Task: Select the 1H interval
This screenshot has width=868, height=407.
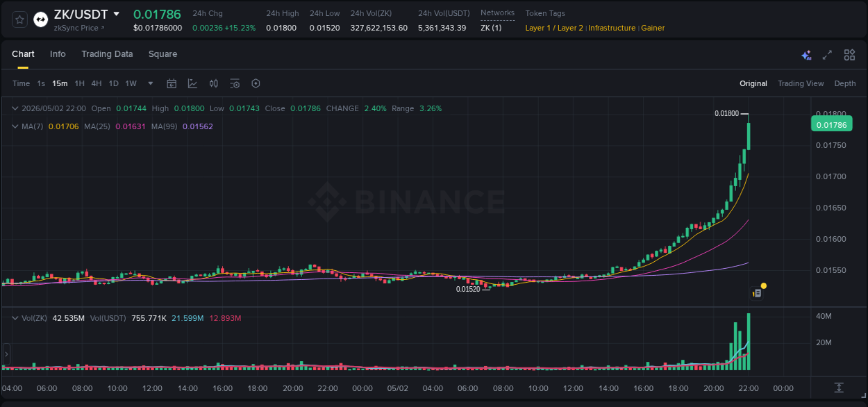Action: click(x=79, y=83)
